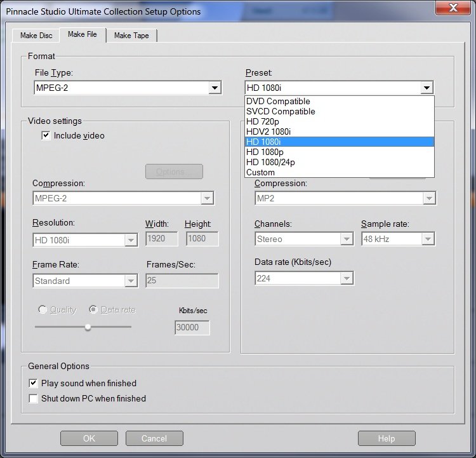
Task: Open the Resolution HD 1080i dropdown
Action: (x=85, y=240)
